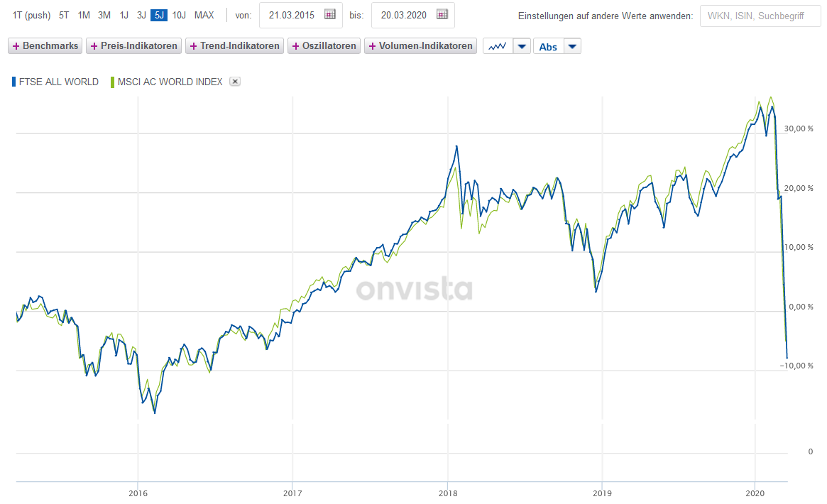Click the 2020 year axis label
Viewport: 827px width, 504px height.
tap(755, 493)
